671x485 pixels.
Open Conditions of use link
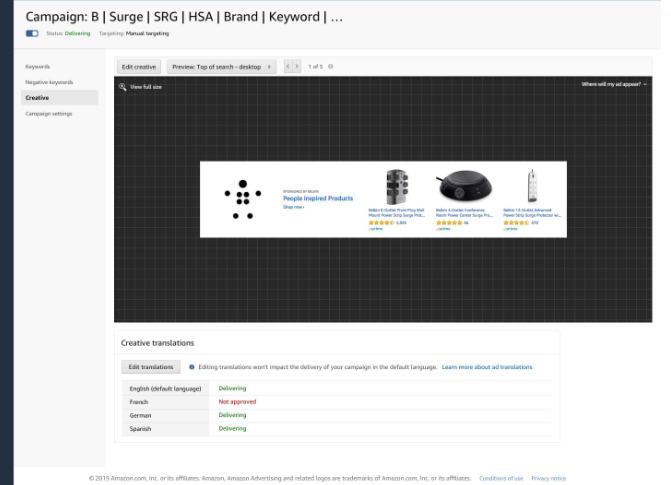click(501, 479)
